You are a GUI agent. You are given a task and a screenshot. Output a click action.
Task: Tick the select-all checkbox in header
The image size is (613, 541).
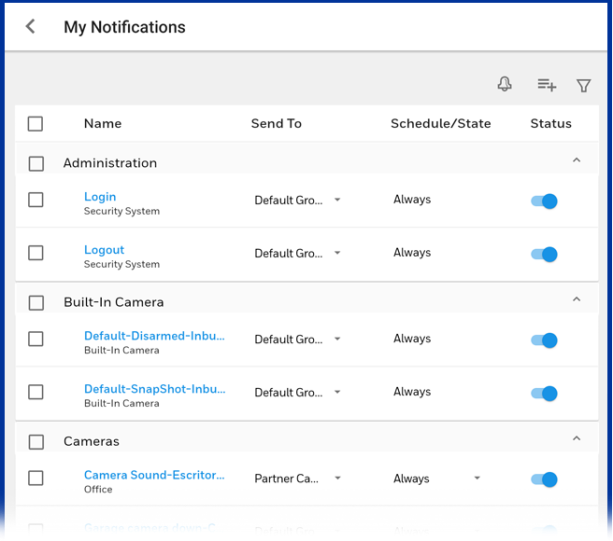(x=36, y=124)
